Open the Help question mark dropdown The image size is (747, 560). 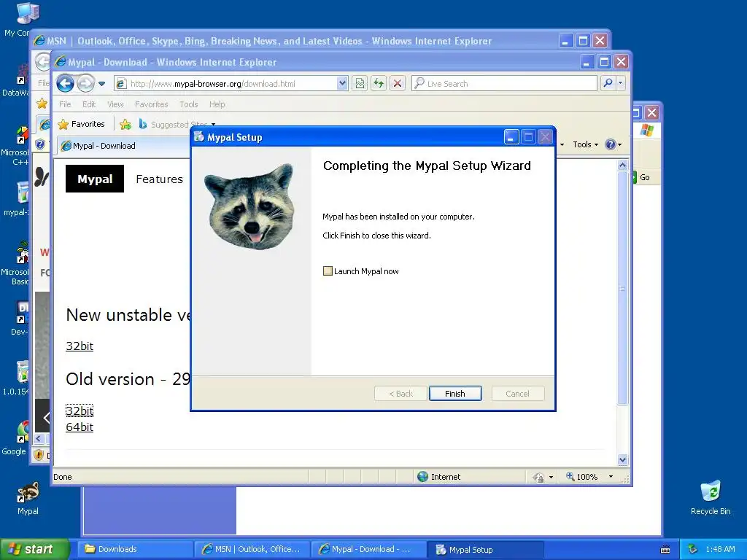click(x=613, y=144)
